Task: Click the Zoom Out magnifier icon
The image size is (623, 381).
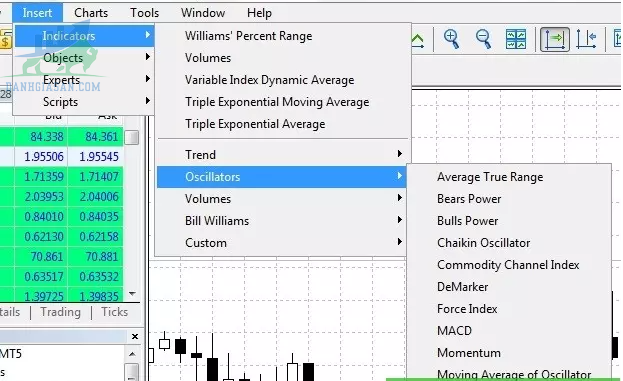Action: coord(484,39)
